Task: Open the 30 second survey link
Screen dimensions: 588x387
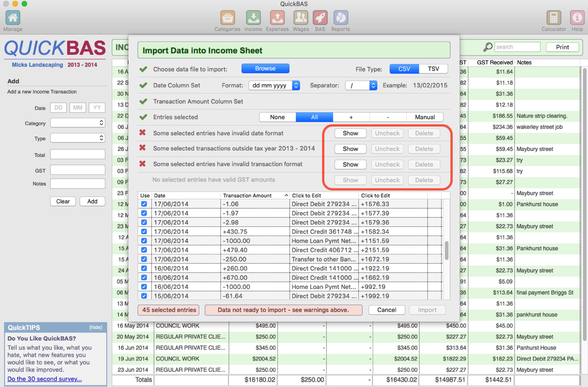Action: (x=45, y=379)
